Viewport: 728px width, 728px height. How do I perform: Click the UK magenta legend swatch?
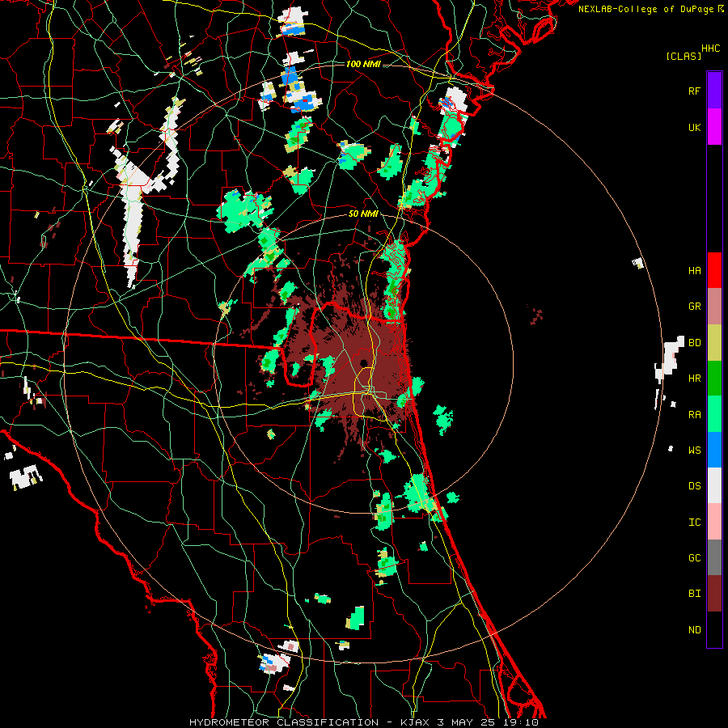pyautogui.click(x=714, y=127)
